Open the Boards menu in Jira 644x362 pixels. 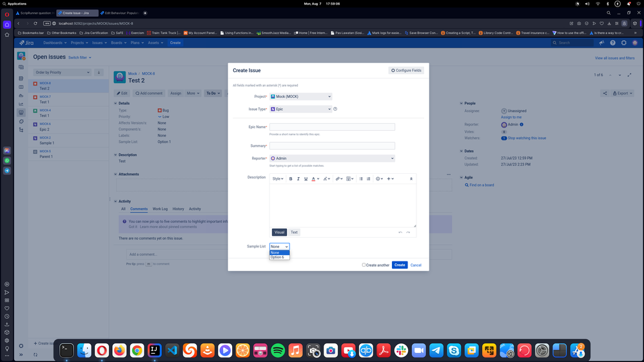click(x=118, y=43)
